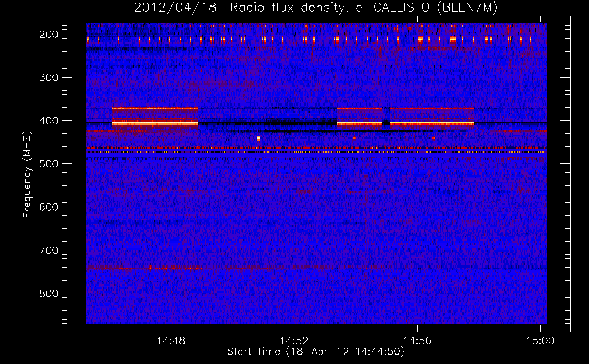Click the 300 frequency tick label
The width and height of the screenshot is (589, 364).
tap(49, 78)
